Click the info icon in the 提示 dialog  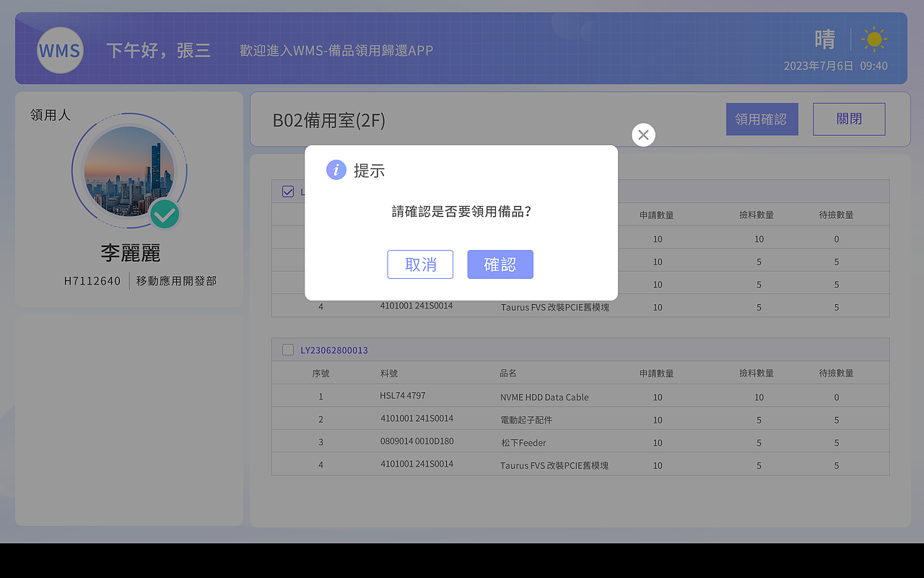click(x=336, y=170)
